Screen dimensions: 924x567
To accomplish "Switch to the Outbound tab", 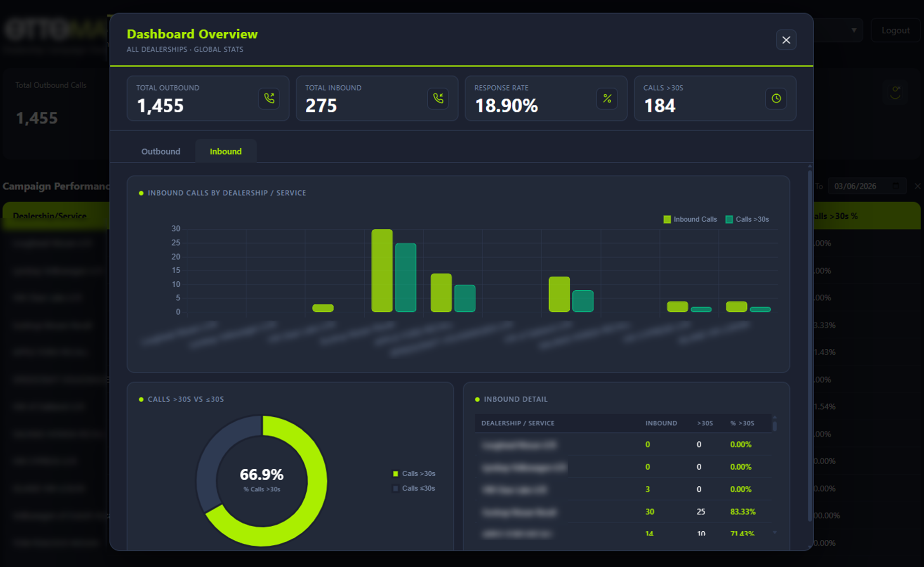I will 160,151.
